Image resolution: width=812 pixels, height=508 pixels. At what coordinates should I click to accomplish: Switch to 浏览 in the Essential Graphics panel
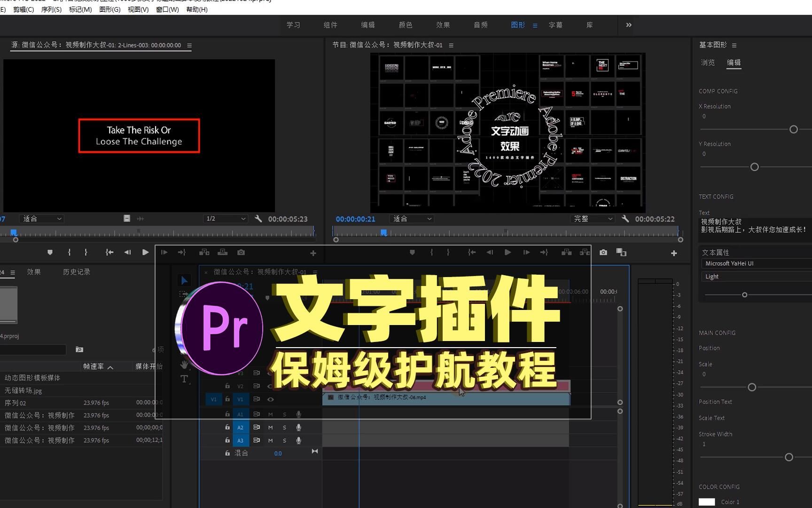[x=708, y=62]
